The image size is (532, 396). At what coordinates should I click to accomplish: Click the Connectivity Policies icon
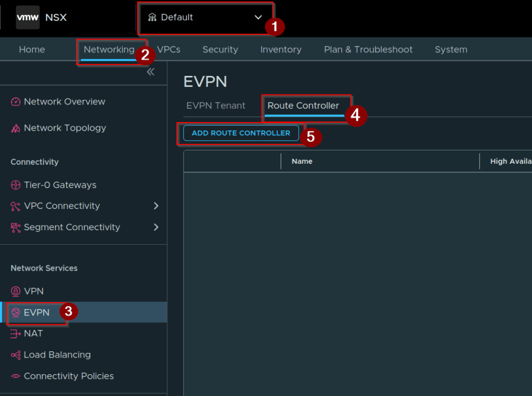coord(16,376)
